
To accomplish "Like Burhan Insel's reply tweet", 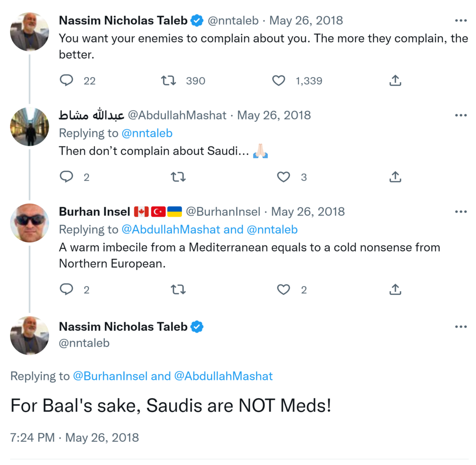I will pos(284,290).
